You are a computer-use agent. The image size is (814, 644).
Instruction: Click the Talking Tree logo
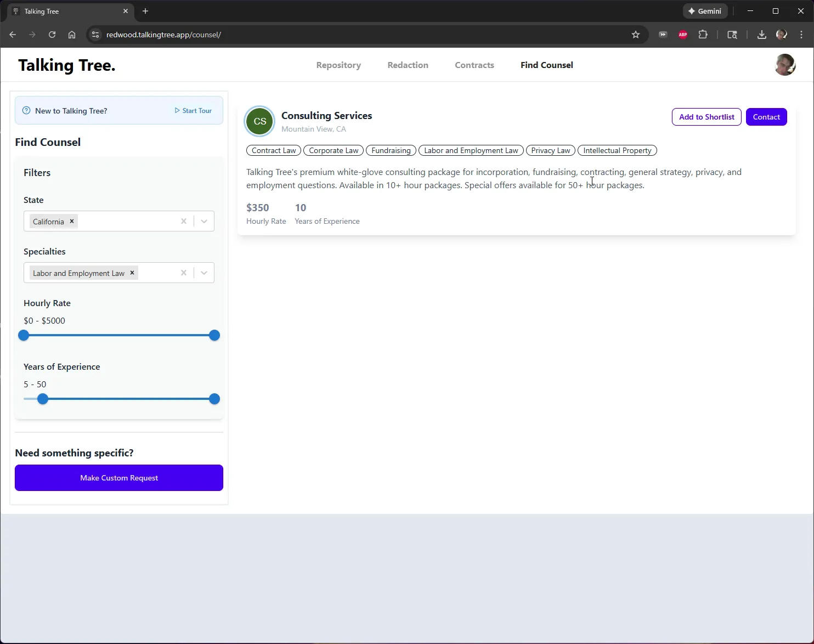[67, 65]
